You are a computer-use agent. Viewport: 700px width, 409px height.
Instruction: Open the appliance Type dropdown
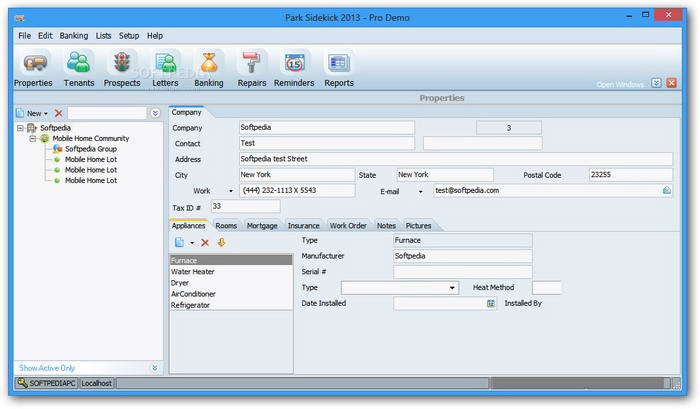[452, 287]
